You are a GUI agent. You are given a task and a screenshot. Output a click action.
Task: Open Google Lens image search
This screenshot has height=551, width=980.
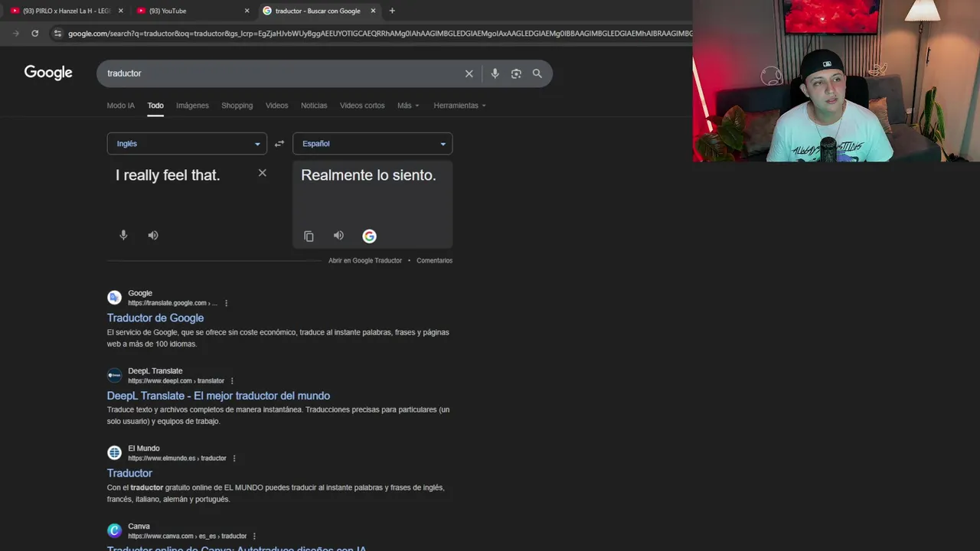tap(516, 73)
